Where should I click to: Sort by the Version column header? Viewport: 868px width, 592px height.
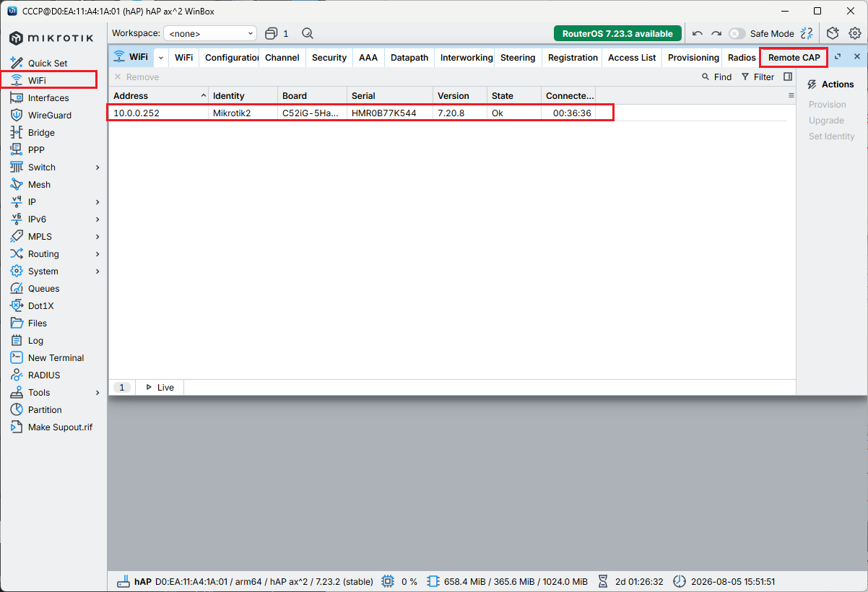[460, 95]
